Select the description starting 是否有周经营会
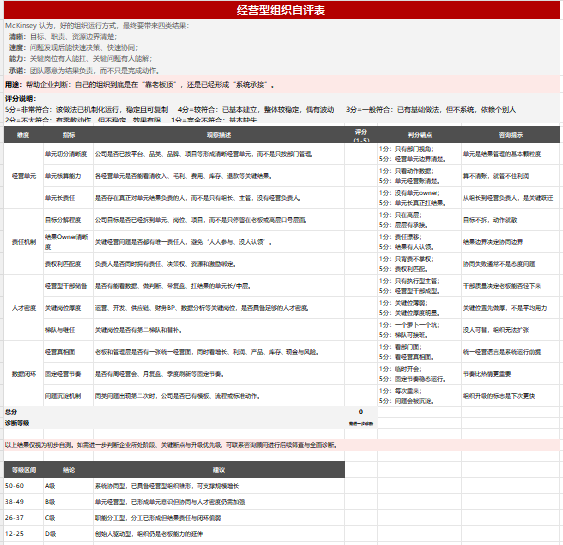The image size is (563, 545). (x=219, y=374)
